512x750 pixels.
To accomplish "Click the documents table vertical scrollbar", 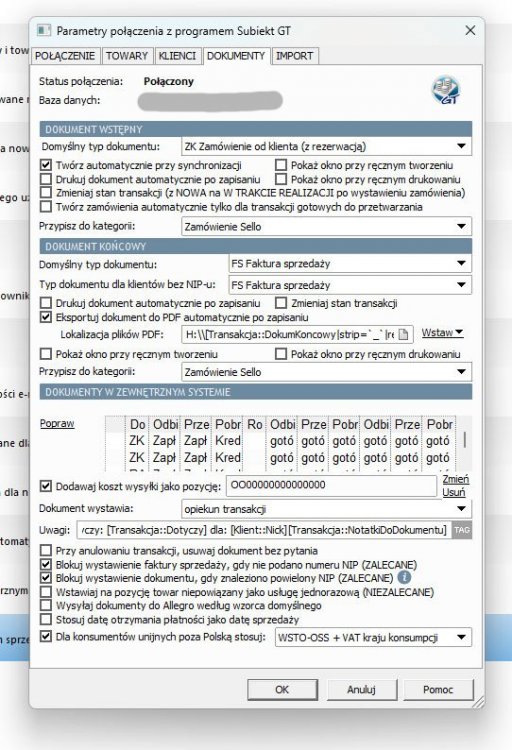I will point(465,442).
